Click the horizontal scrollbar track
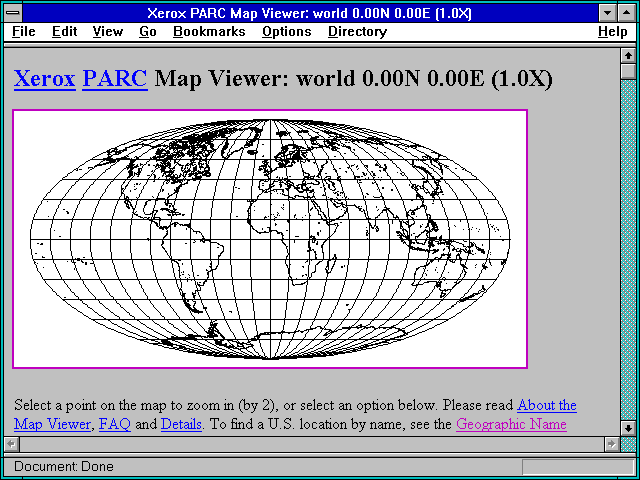 (311, 444)
